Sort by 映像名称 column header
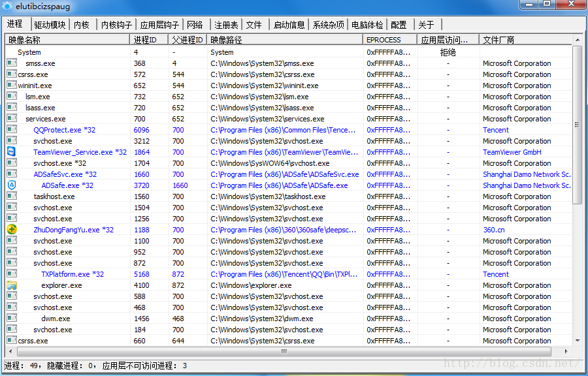 [67, 40]
